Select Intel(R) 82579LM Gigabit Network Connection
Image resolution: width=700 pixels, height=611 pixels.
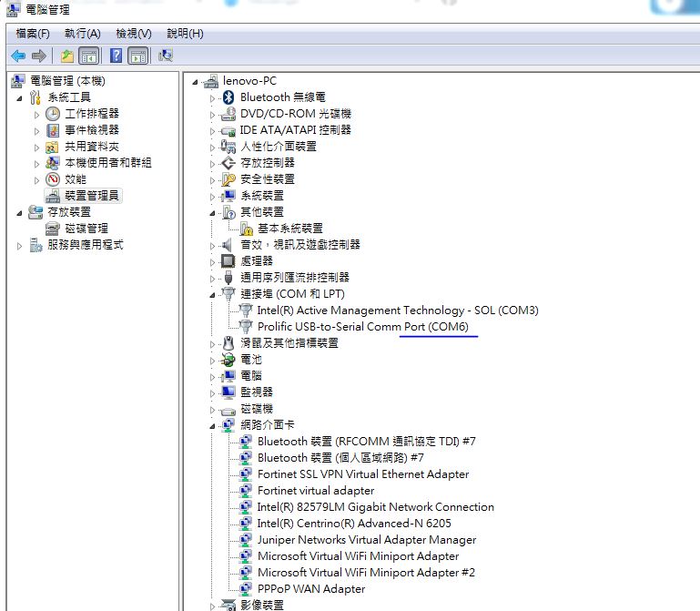[375, 507]
